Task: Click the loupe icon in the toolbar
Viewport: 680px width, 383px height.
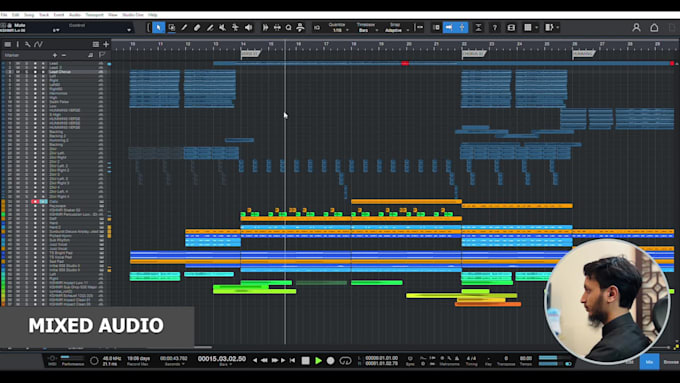Action: tap(288, 28)
